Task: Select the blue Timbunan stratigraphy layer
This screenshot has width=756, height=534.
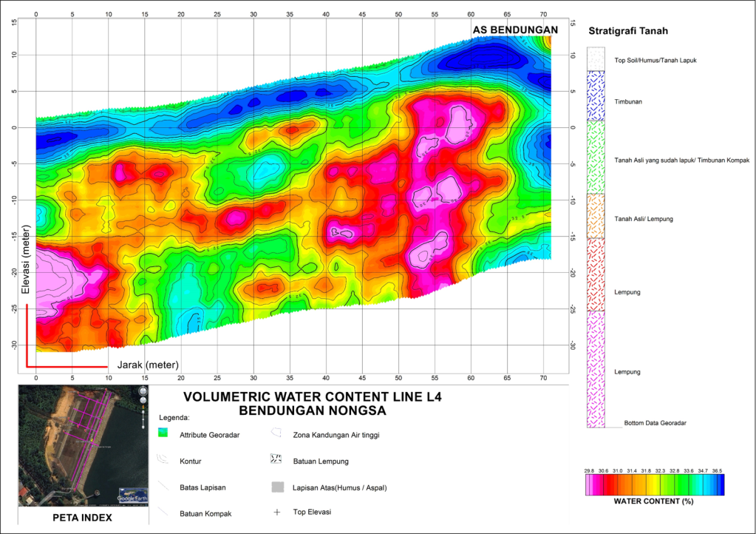Action: tap(596, 95)
